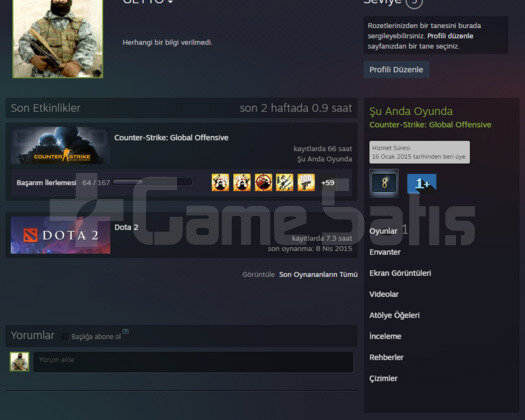Open the Çizimler section
This screenshot has width=525, height=420.
pos(383,378)
